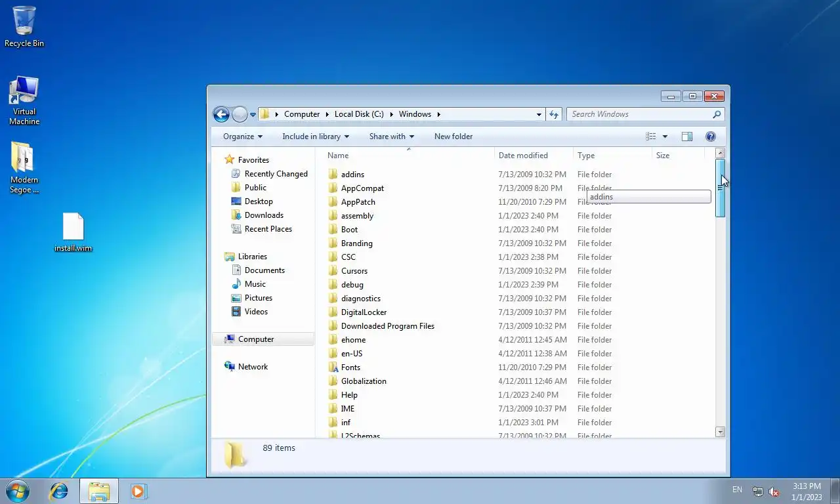
Task: Open the Share with menu
Action: pos(392,136)
